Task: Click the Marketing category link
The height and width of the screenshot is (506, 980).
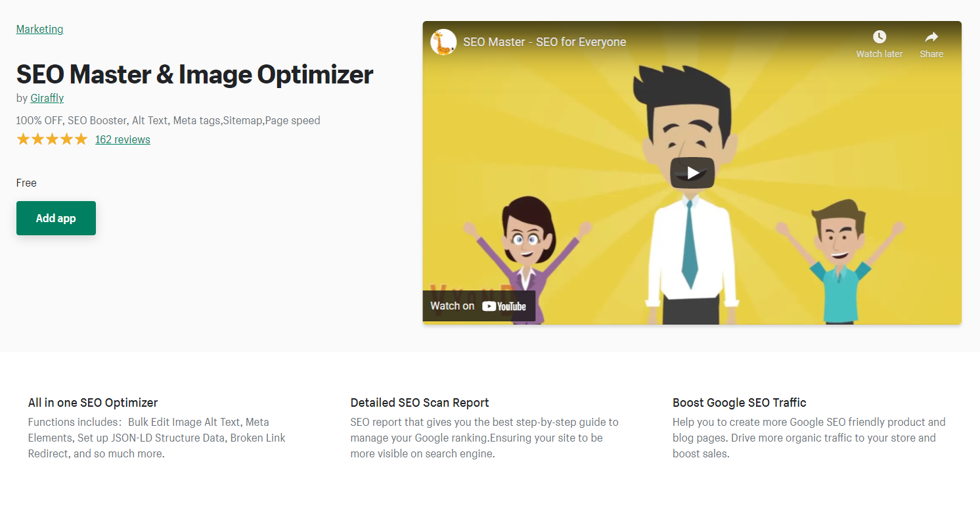Action: [39, 29]
